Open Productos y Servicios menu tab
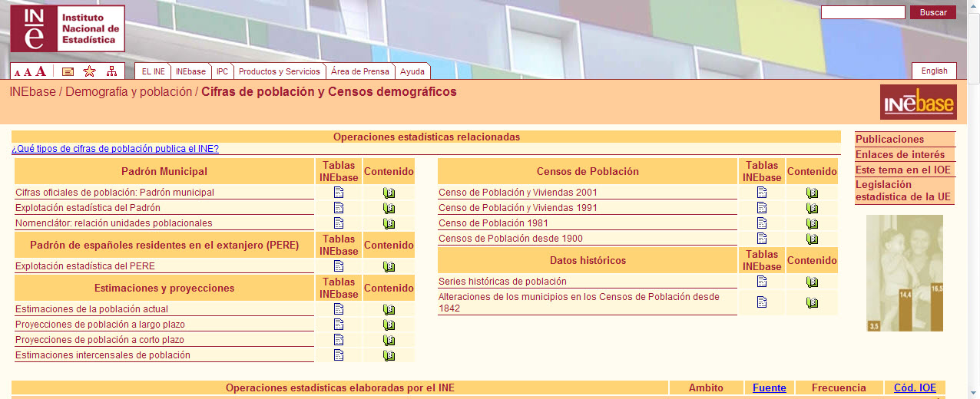The width and height of the screenshot is (980, 399). click(280, 71)
